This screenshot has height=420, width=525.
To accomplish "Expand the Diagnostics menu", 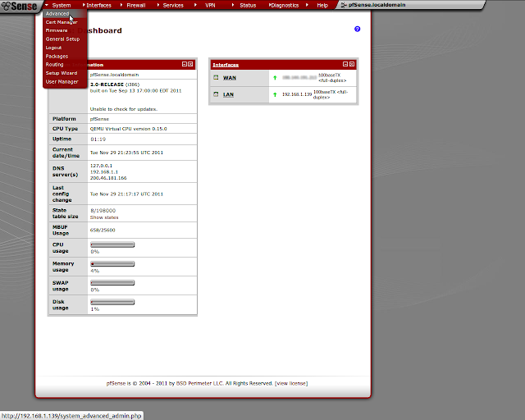I will [x=285, y=6].
